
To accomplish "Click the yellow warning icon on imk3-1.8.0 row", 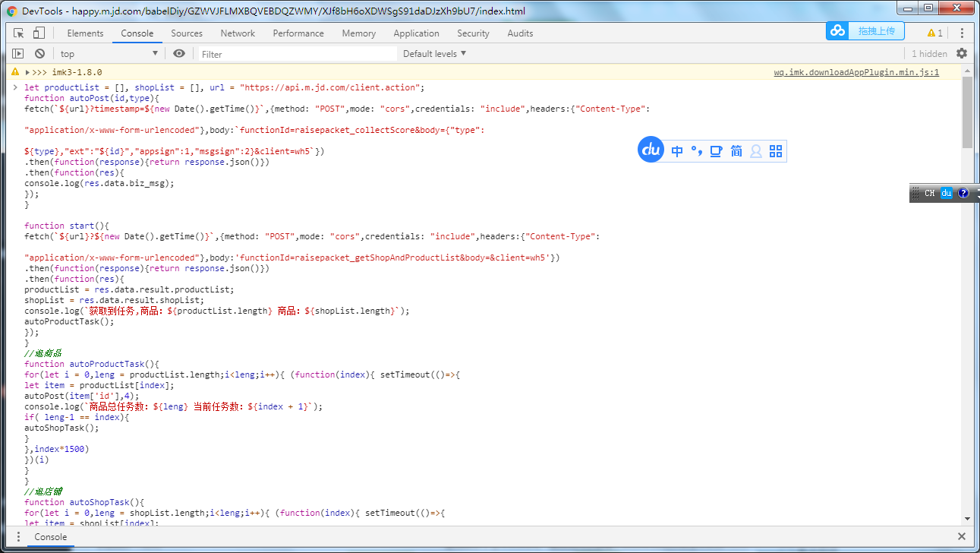I will (15, 72).
